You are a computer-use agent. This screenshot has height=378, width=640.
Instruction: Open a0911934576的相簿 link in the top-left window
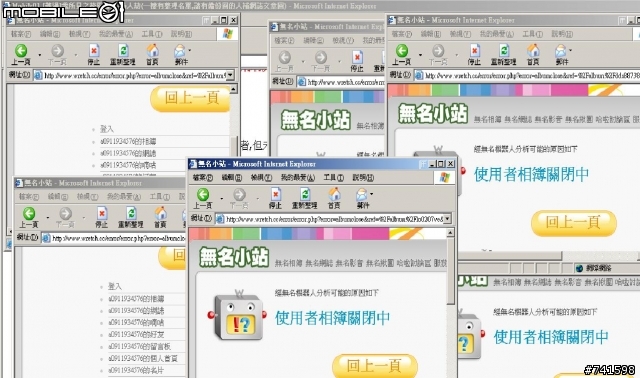128,141
